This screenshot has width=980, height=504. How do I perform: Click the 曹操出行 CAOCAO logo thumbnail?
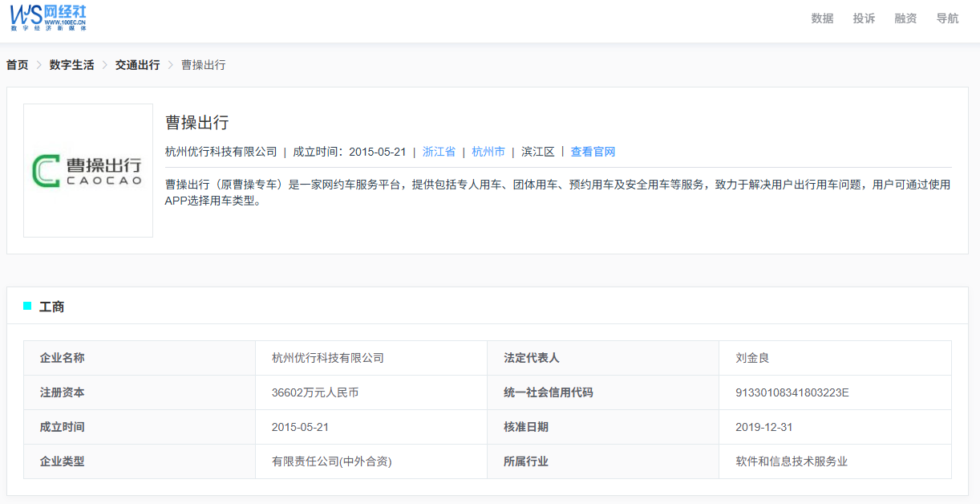point(88,170)
